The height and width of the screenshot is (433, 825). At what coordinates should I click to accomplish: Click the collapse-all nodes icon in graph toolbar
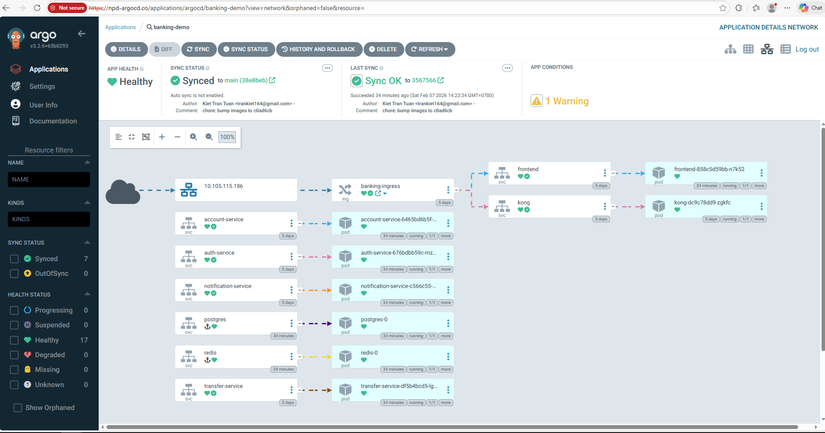pos(132,137)
